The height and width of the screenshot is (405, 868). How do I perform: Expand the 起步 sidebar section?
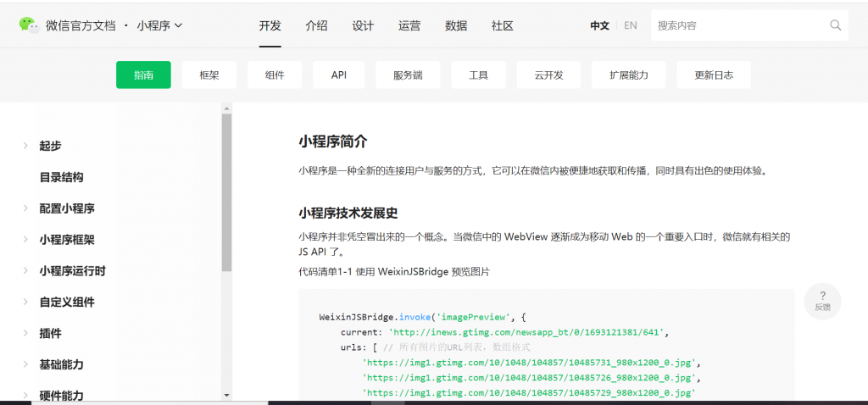click(x=25, y=146)
